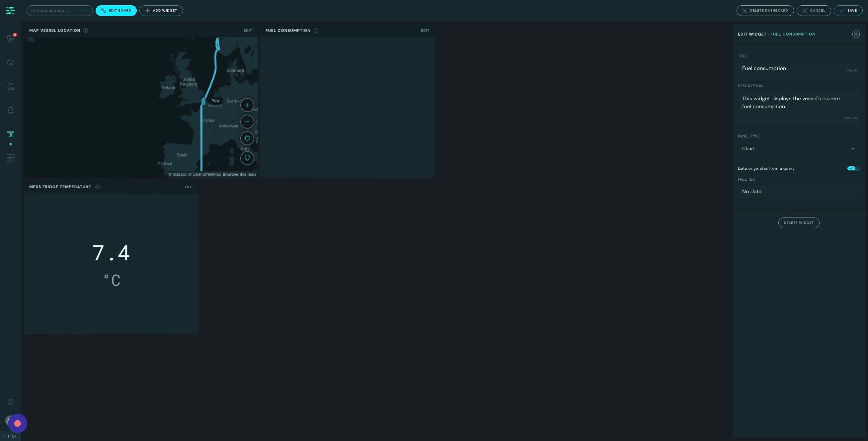The image size is (868, 441).
Task: Edit the Mess Fridge Temperature widget
Action: point(189,187)
